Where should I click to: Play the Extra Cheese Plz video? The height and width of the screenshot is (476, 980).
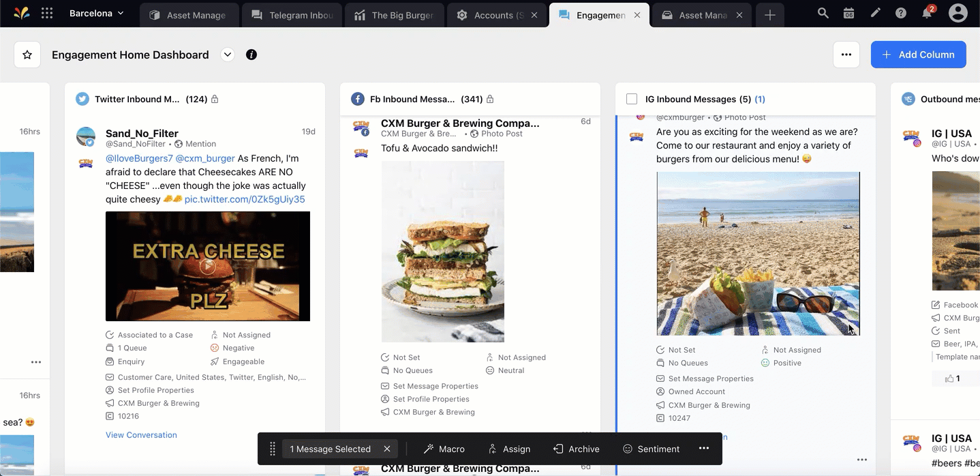click(208, 266)
